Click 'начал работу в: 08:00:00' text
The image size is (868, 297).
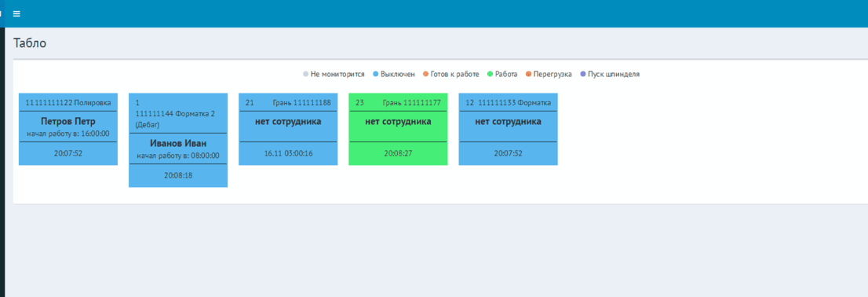[177, 156]
